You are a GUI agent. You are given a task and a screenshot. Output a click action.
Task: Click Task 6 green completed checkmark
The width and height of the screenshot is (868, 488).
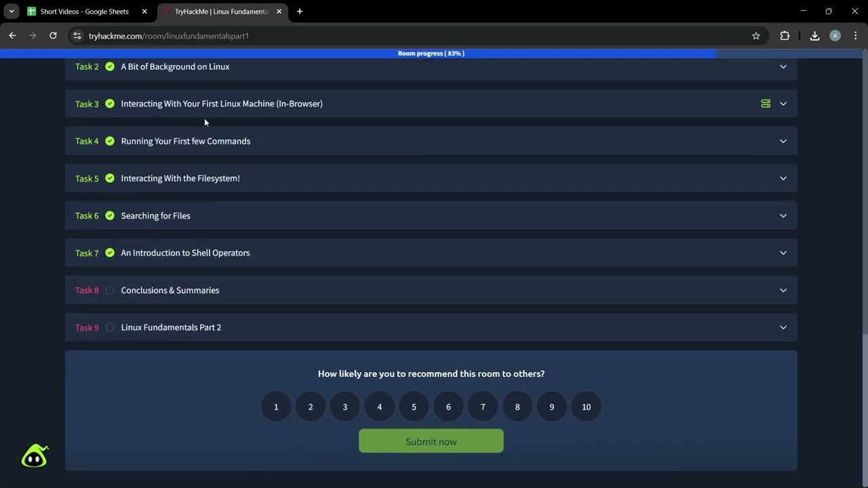pyautogui.click(x=110, y=216)
